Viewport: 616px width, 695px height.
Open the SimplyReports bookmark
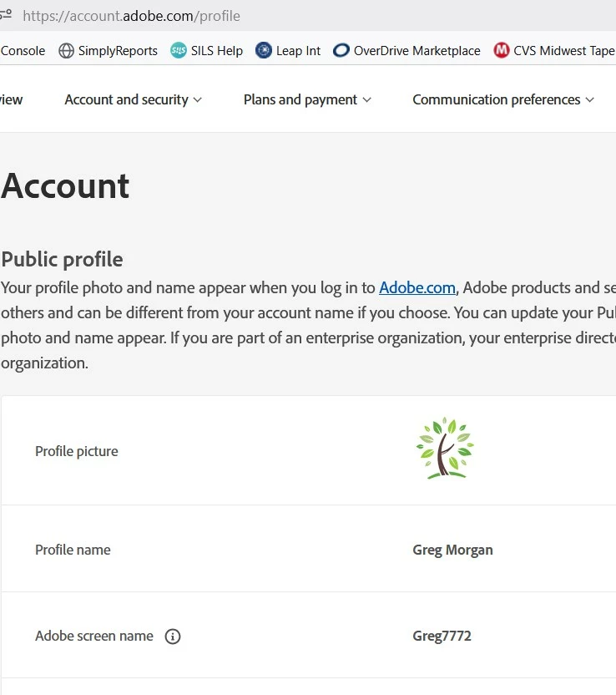point(108,50)
